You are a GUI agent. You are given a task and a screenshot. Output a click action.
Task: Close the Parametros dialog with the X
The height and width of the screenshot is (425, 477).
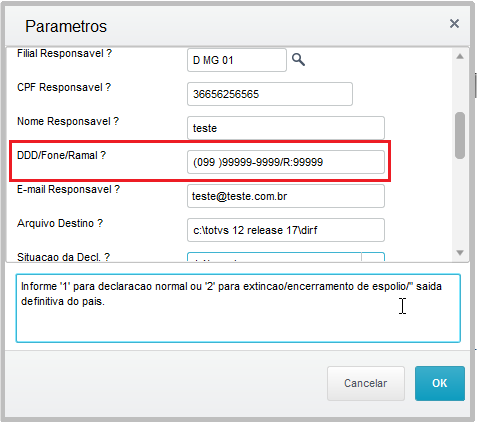click(454, 24)
